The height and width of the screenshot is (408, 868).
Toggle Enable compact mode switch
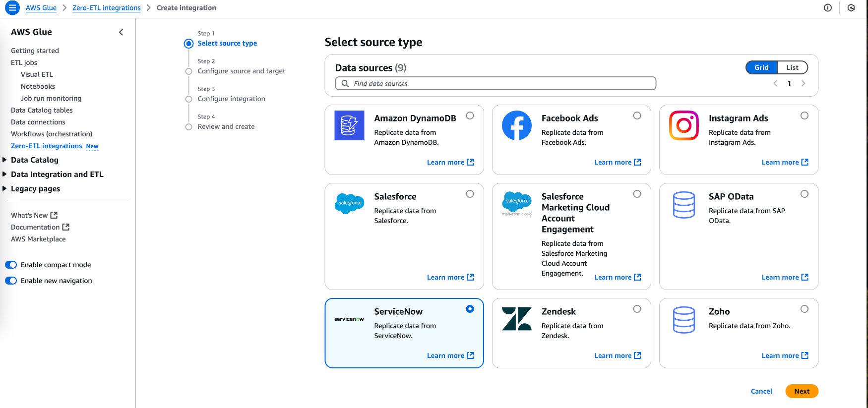[11, 265]
